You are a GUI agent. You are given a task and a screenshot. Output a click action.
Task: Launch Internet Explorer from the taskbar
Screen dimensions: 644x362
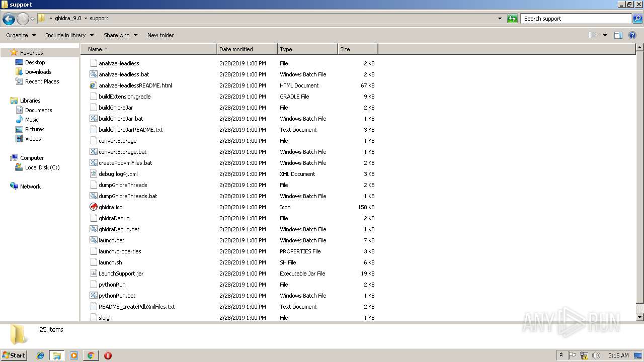point(40,355)
